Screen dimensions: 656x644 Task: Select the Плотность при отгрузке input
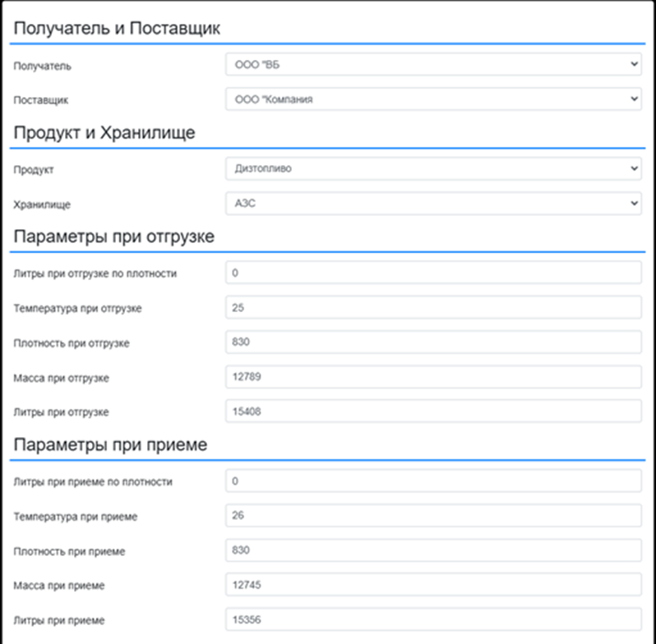pyautogui.click(x=433, y=342)
